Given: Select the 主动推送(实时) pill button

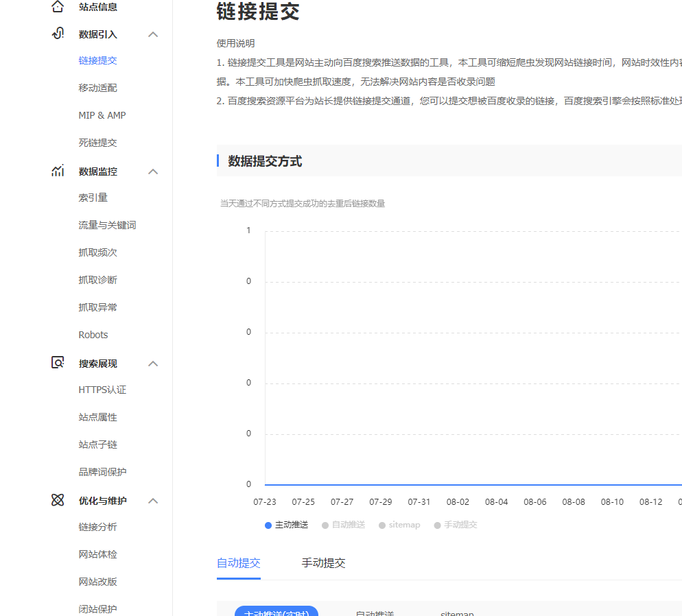Looking at the screenshot, I should click(x=276, y=611).
